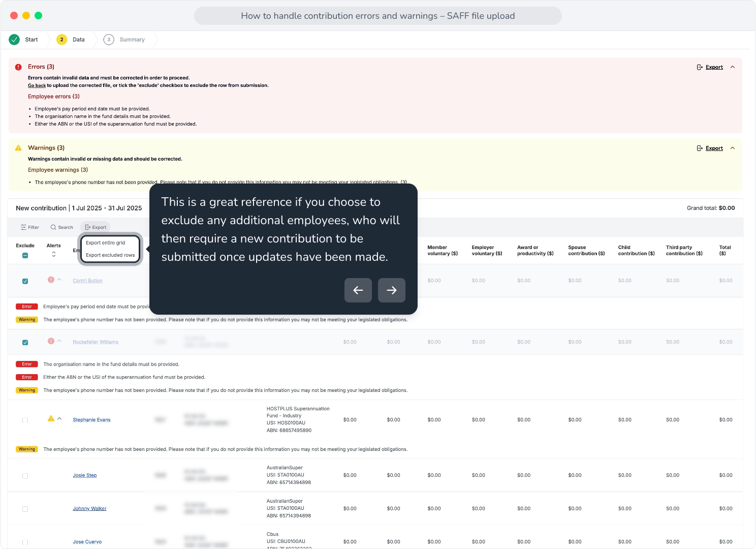
Task: Click the red errors icon beside Errors (3)
Action: 18,67
